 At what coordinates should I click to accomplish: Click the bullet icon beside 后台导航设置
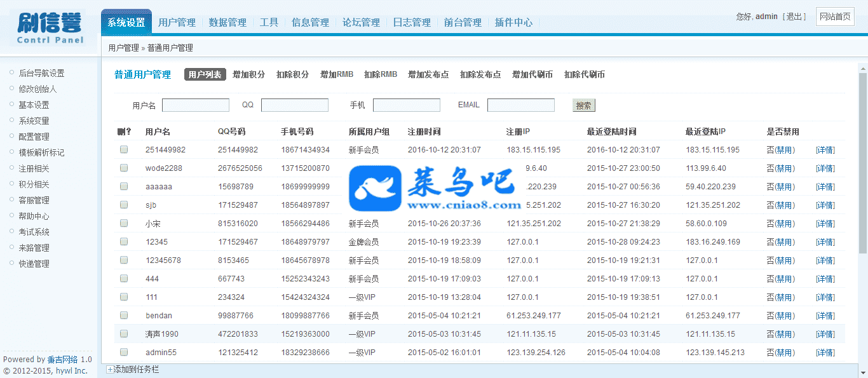[11, 72]
